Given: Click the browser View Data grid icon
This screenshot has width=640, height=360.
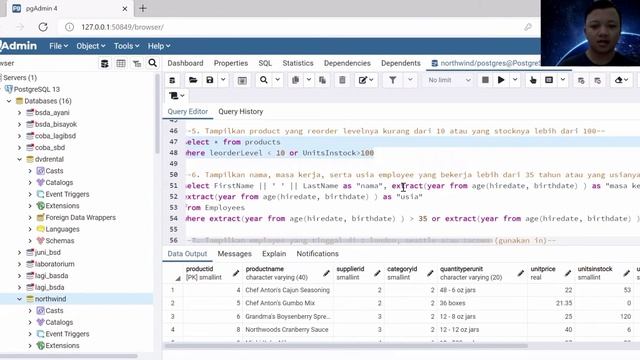Looking at the screenshot, I should point(121,63).
